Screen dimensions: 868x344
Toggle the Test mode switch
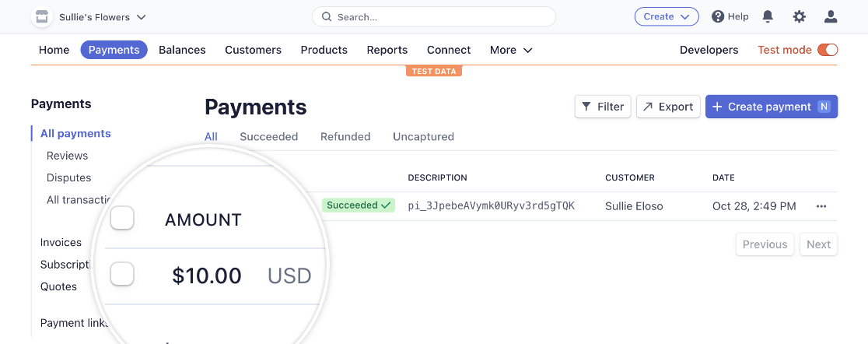click(828, 50)
